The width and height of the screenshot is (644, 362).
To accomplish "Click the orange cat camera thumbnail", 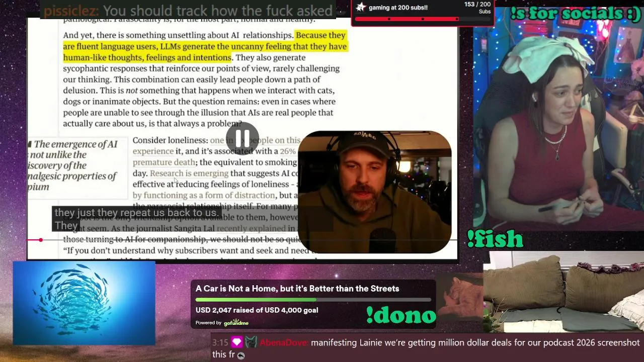I will pyautogui.click(x=460, y=298).
